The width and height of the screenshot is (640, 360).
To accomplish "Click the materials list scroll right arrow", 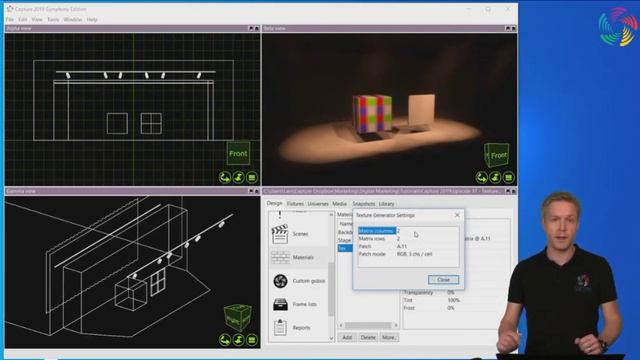I will [396, 325].
